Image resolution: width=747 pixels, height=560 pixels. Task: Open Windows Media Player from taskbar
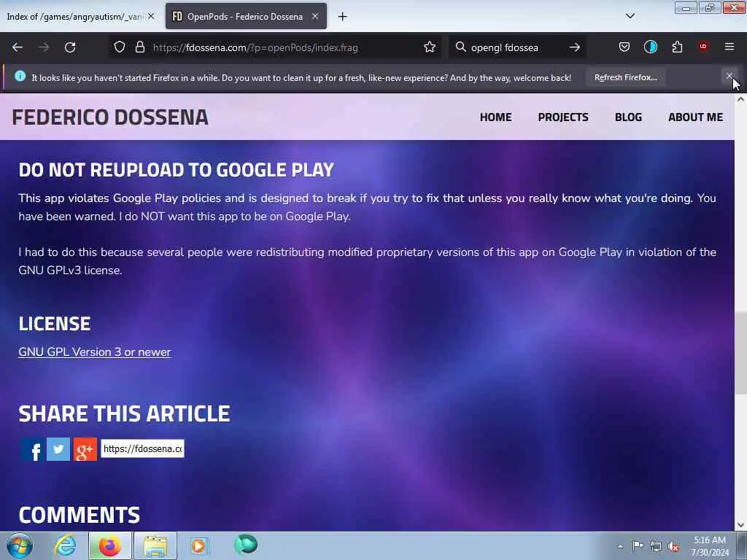[199, 545]
